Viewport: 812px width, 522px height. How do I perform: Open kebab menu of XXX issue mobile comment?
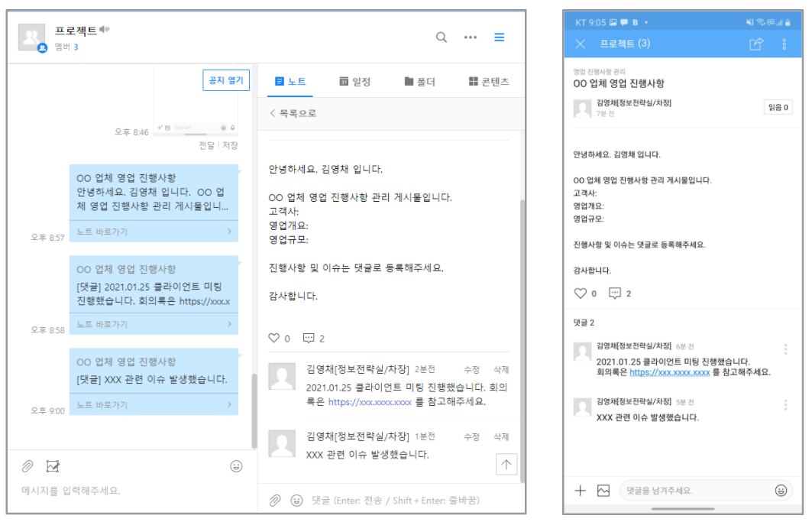[785, 405]
